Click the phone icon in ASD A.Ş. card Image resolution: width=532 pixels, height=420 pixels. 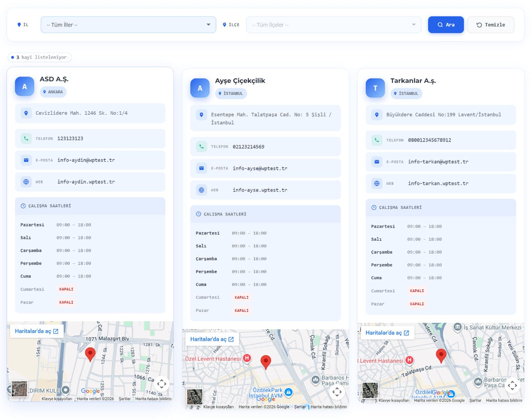point(26,138)
